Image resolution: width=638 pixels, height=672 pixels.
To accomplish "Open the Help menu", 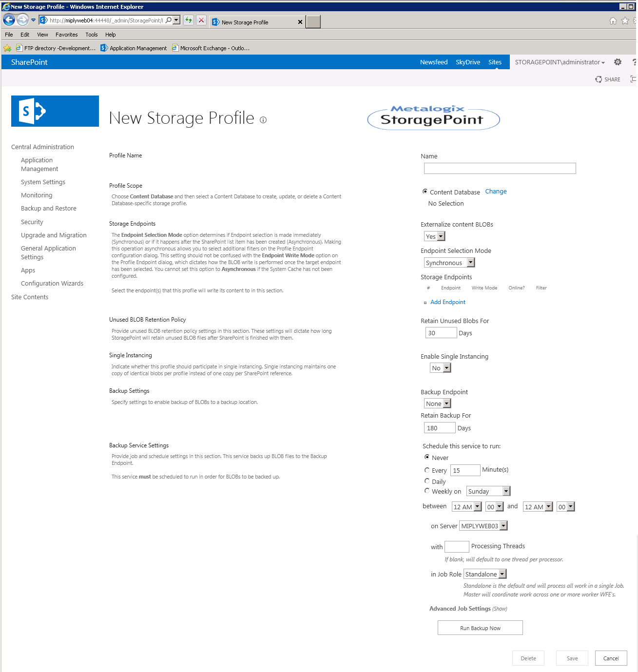I will tap(111, 35).
